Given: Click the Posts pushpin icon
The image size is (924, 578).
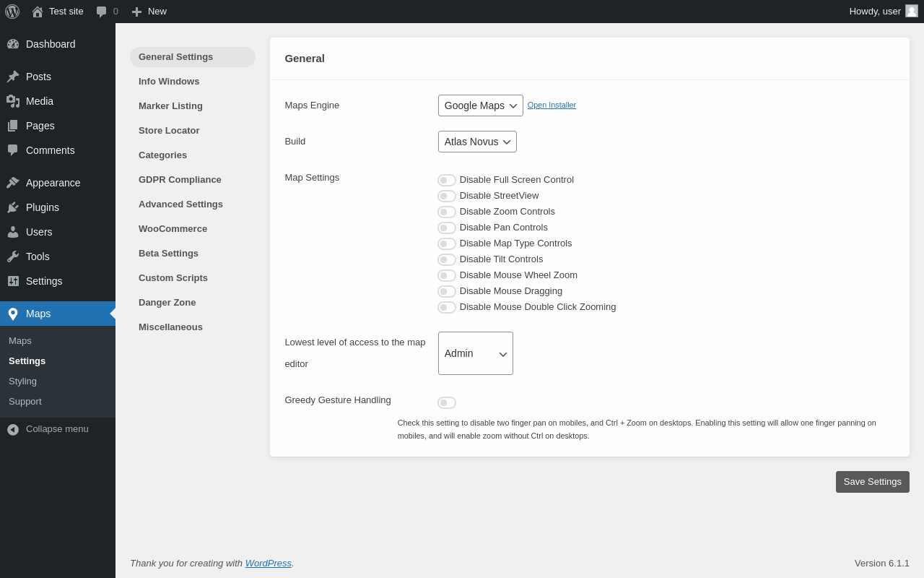Looking at the screenshot, I should [x=13, y=77].
